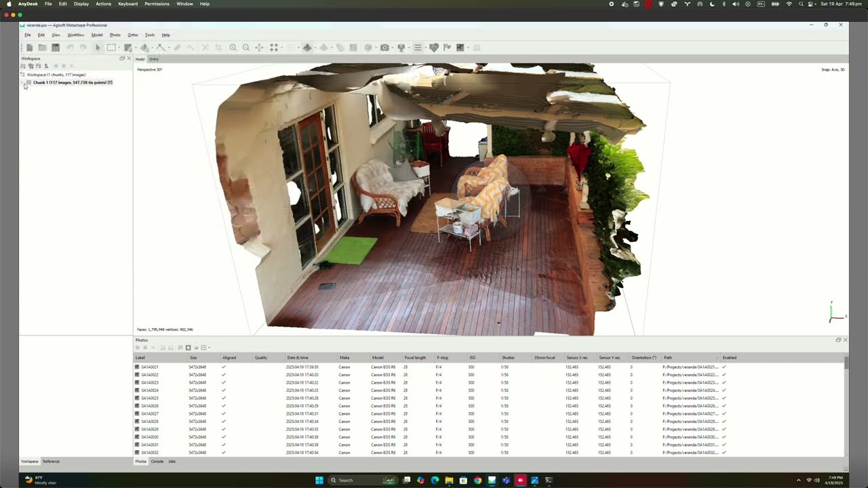868x488 pixels.
Task: Open Photos pane view options dropdown arrow
Action: coord(209,348)
